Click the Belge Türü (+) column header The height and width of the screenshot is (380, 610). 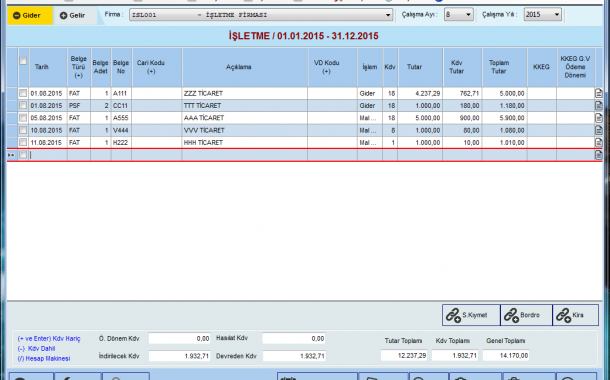coord(79,67)
